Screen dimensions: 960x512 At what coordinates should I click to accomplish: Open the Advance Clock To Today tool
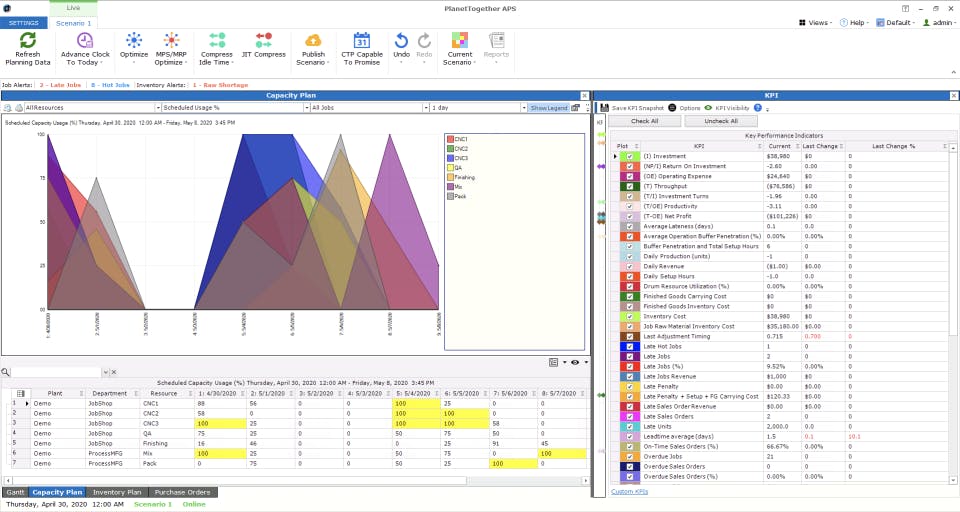click(x=85, y=40)
